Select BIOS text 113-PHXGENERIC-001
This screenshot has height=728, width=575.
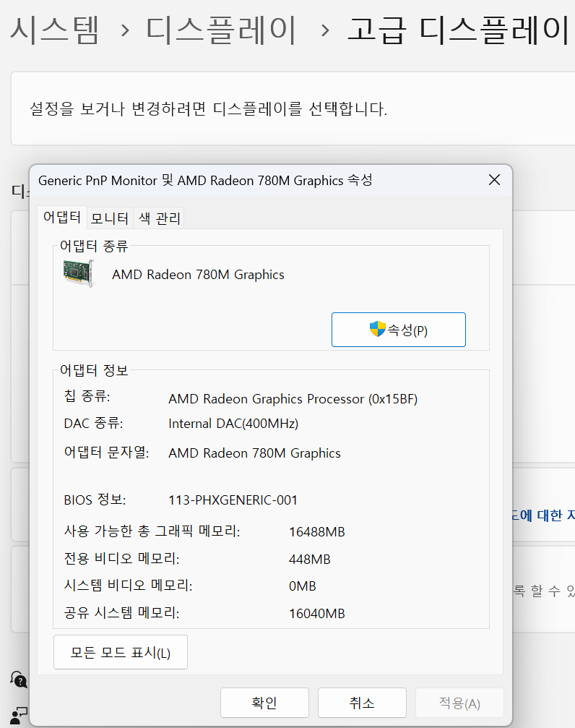click(233, 500)
